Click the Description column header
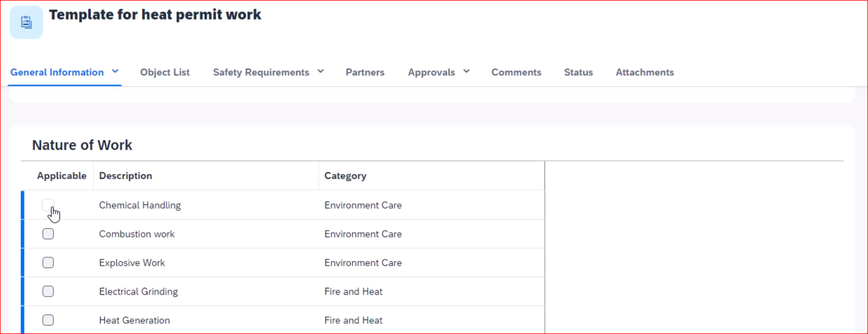This screenshot has height=334, width=868. [x=125, y=176]
